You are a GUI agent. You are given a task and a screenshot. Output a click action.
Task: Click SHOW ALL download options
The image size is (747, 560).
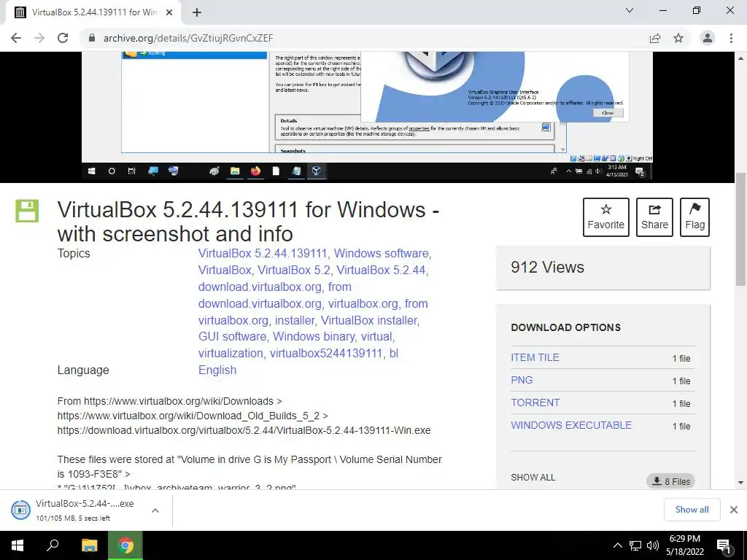(533, 477)
